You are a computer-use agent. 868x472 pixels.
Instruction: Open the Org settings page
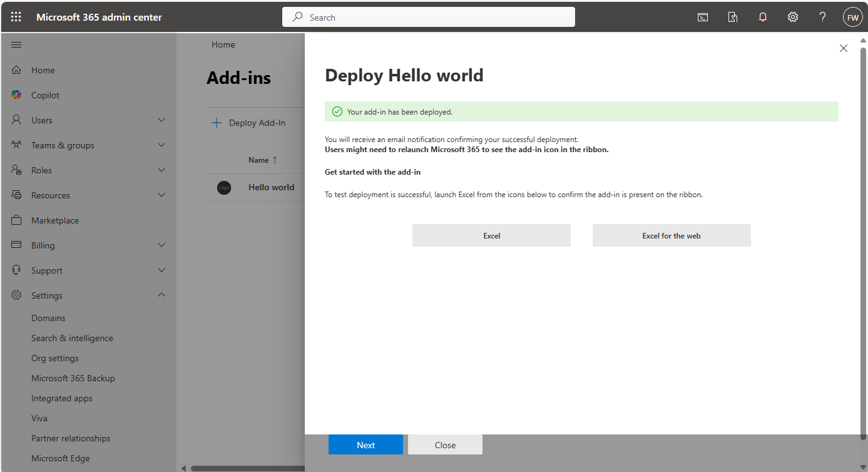pos(56,357)
